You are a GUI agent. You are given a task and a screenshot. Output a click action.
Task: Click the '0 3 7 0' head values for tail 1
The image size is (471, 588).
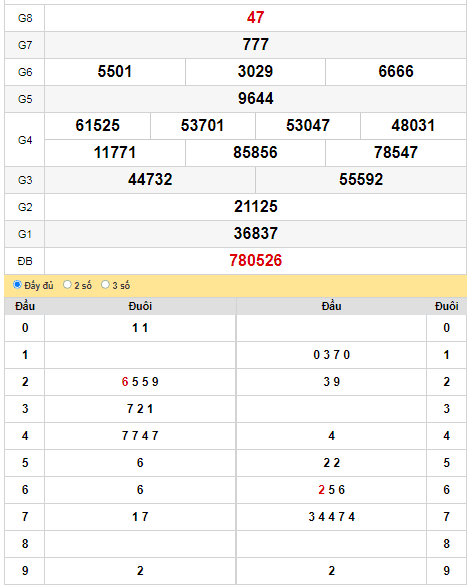pyautogui.click(x=332, y=355)
